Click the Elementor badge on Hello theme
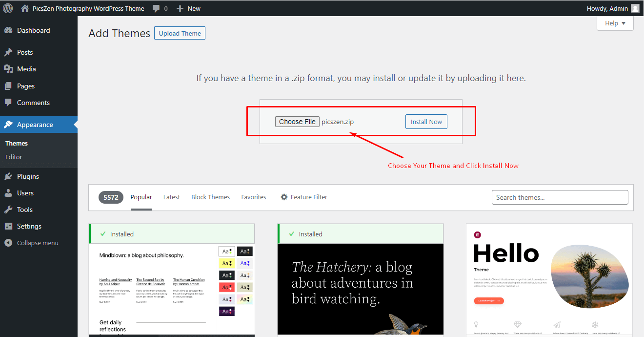This screenshot has width=644, height=337. coord(477,235)
